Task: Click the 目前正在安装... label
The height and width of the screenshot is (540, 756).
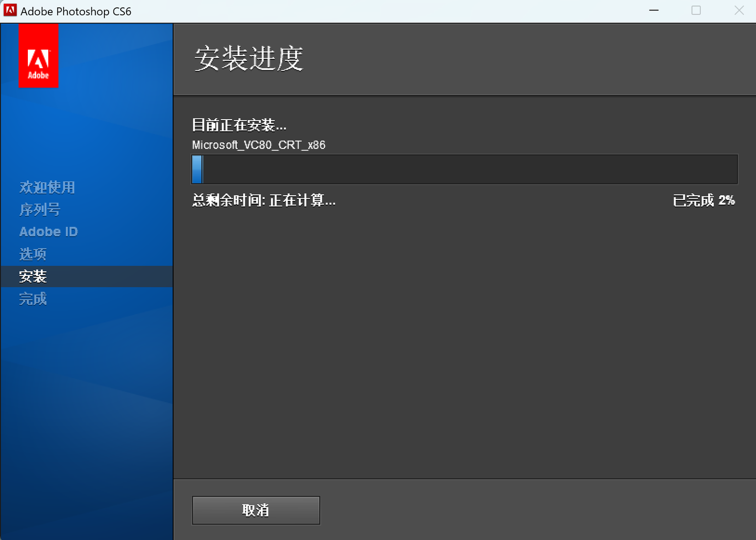Action: [x=239, y=125]
